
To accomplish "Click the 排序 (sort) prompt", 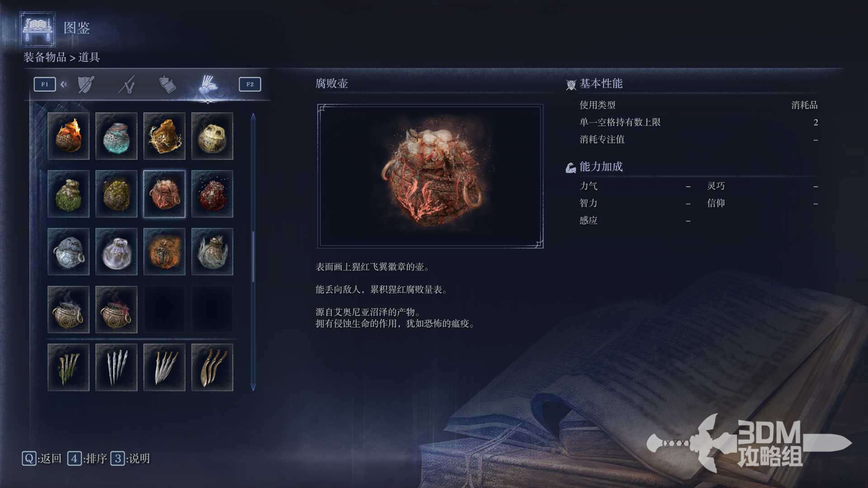I will 87,459.
